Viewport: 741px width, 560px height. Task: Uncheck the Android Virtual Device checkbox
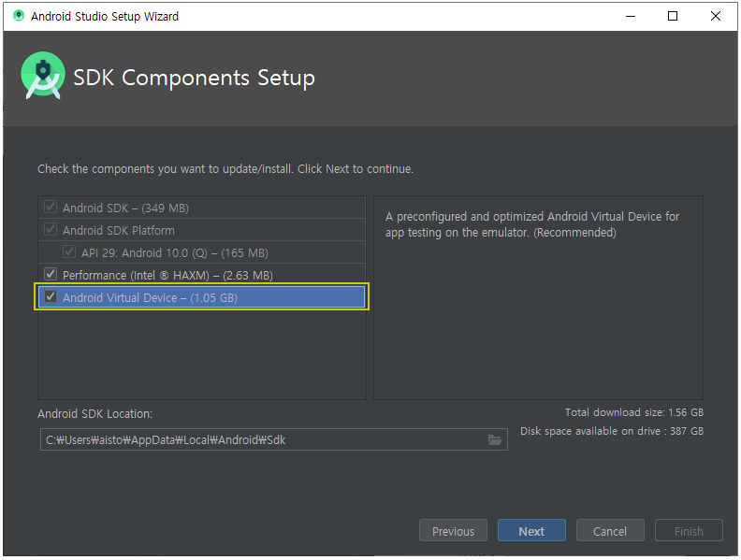[x=51, y=296]
